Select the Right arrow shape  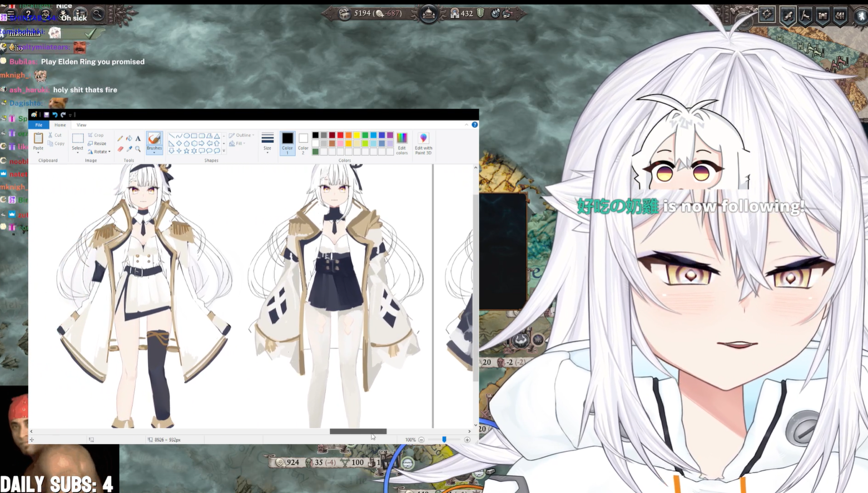coord(202,143)
